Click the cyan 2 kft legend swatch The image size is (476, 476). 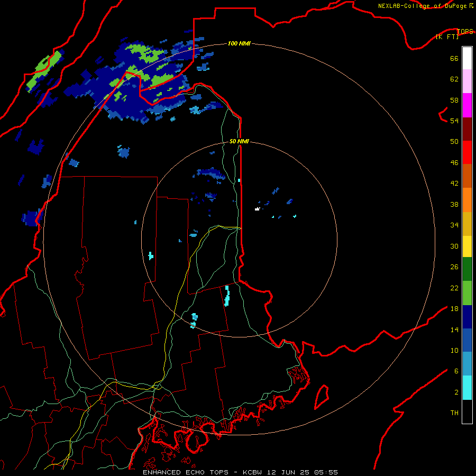click(467, 388)
